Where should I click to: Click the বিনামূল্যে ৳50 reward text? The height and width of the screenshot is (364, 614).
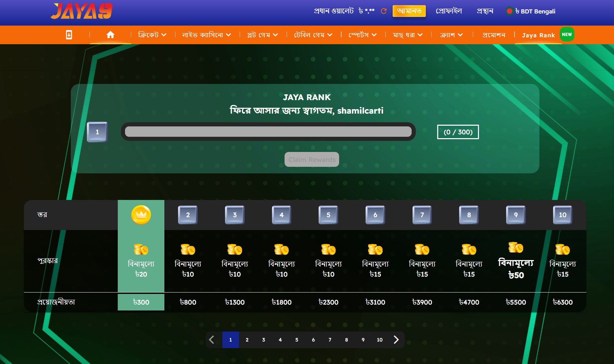(516, 269)
